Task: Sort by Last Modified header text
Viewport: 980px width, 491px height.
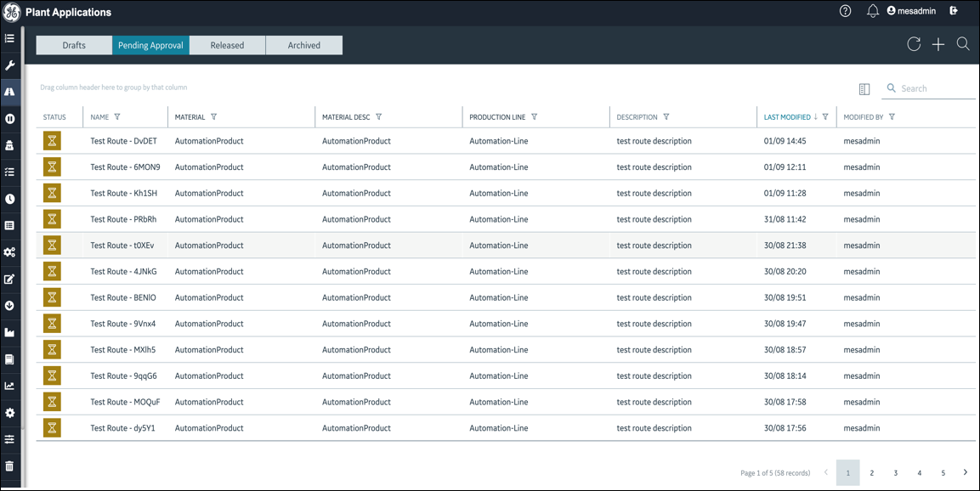Action: coord(787,117)
